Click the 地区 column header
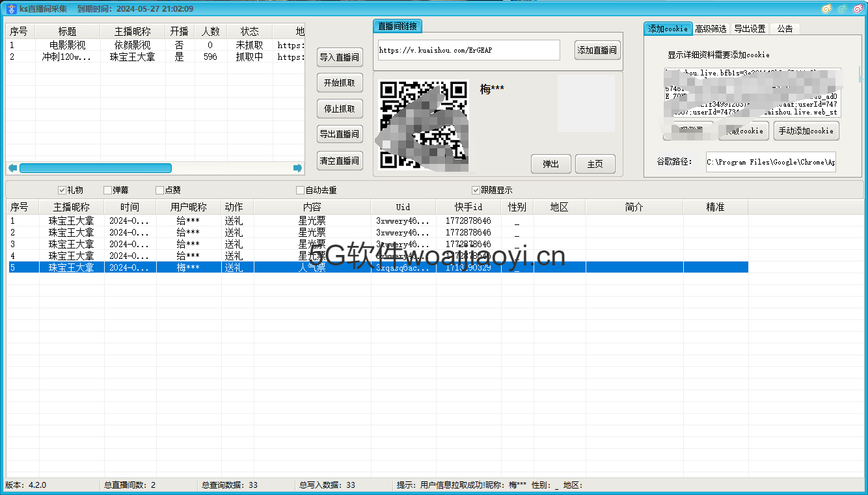This screenshot has height=495, width=868. [x=560, y=207]
